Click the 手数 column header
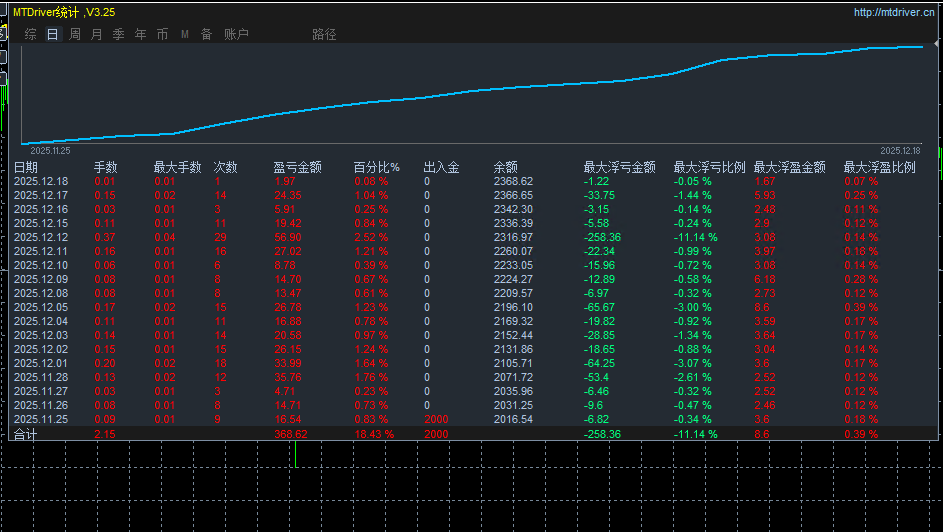 [x=106, y=167]
